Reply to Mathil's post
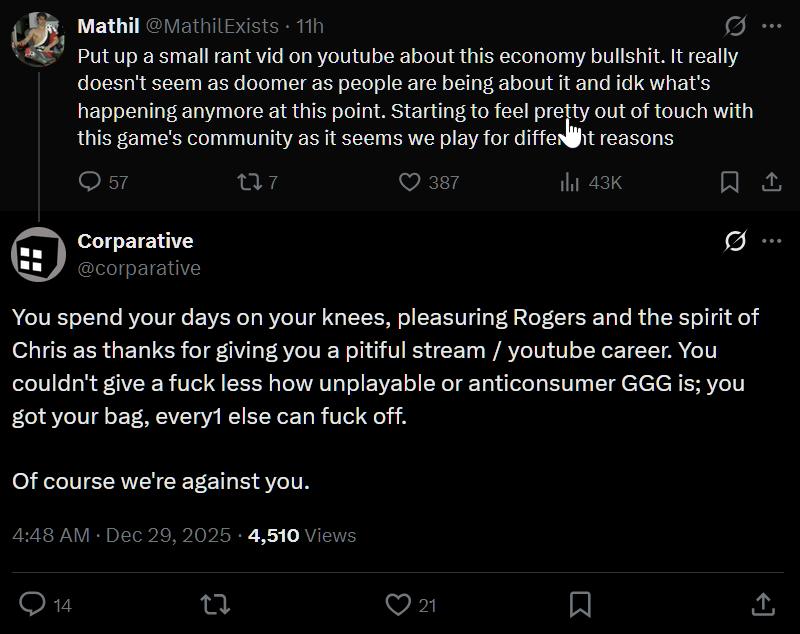This screenshot has width=800, height=634. pyautogui.click(x=90, y=182)
